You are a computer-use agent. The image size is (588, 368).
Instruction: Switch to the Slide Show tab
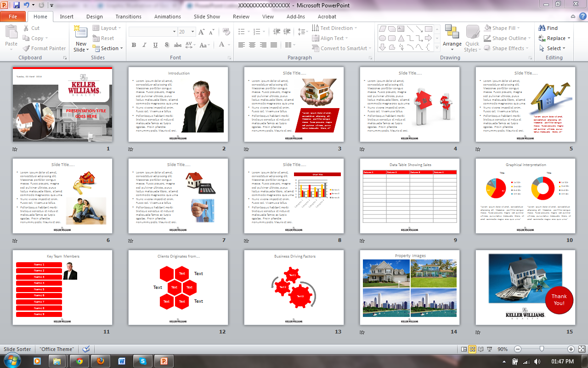[x=207, y=17]
